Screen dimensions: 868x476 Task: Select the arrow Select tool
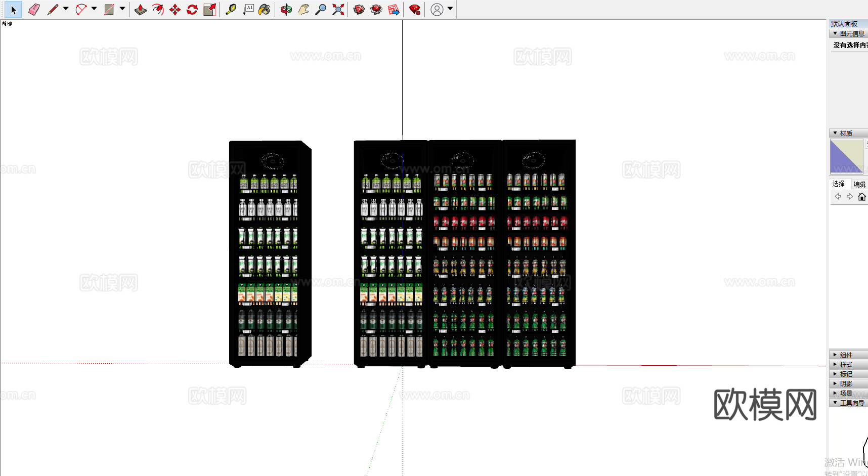click(x=14, y=10)
